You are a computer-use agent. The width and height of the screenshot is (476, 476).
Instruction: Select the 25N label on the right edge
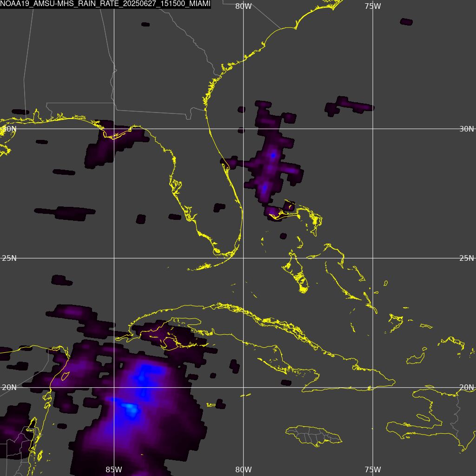[467, 258]
